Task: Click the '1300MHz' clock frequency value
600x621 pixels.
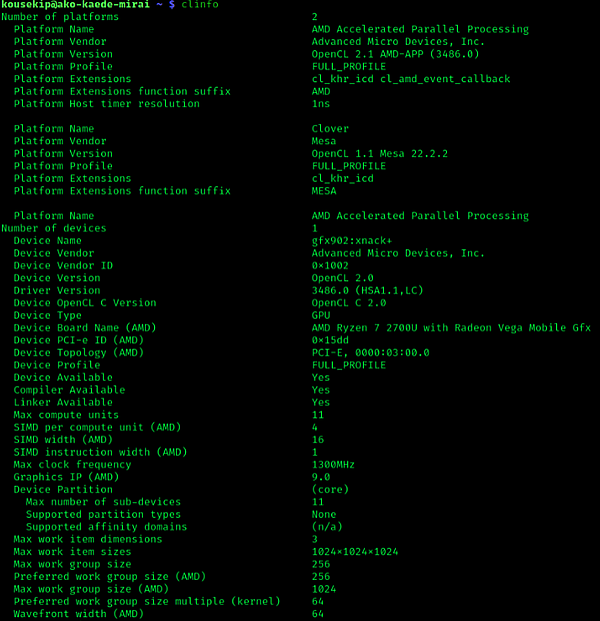Action: (333, 465)
